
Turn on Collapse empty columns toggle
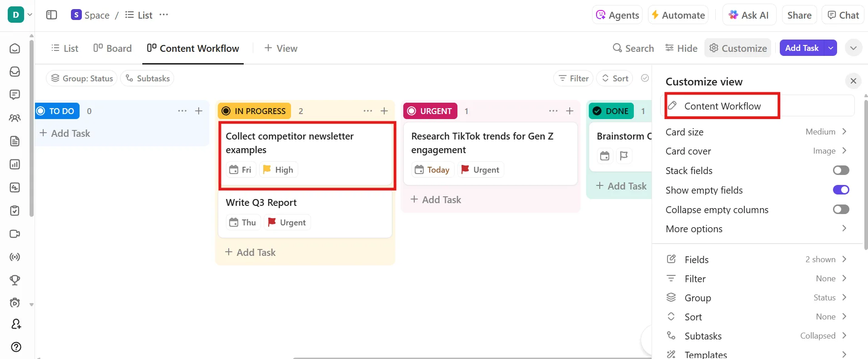click(841, 209)
